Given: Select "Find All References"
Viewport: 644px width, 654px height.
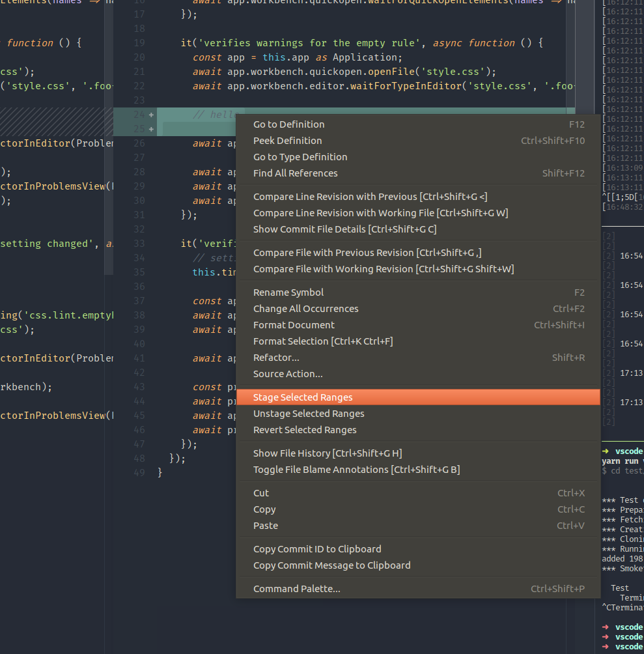Looking at the screenshot, I should point(294,173).
